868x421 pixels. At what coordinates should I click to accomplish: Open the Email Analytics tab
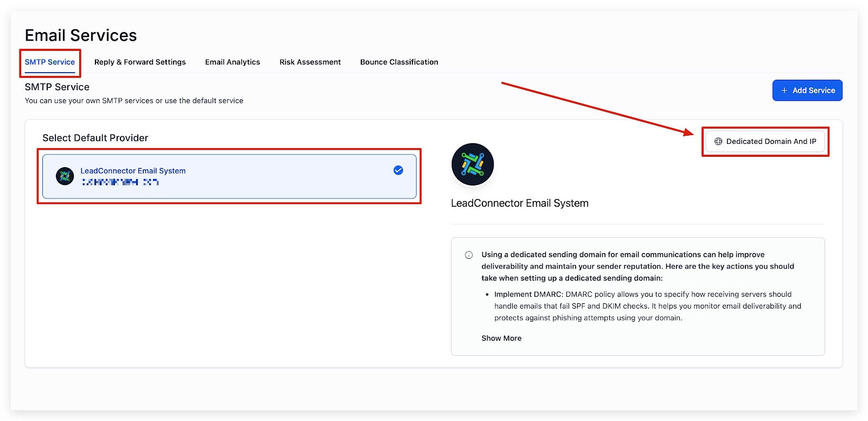pyautogui.click(x=233, y=62)
